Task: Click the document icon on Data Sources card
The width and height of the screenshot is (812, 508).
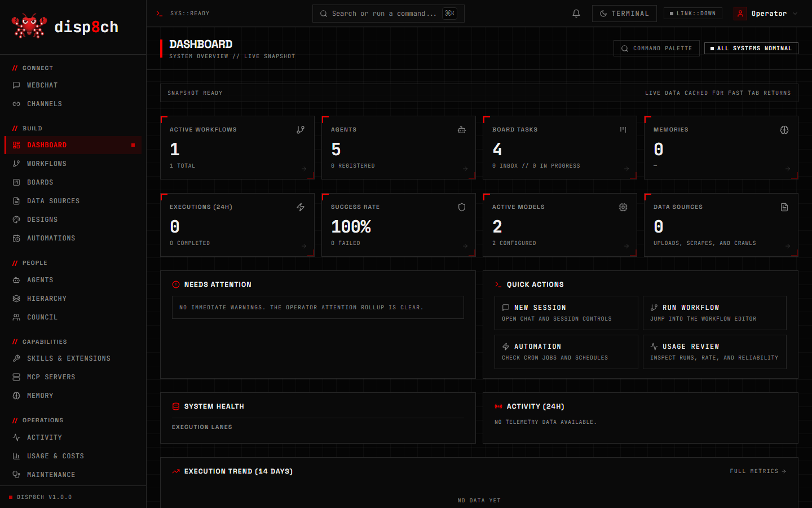Action: pyautogui.click(x=784, y=207)
